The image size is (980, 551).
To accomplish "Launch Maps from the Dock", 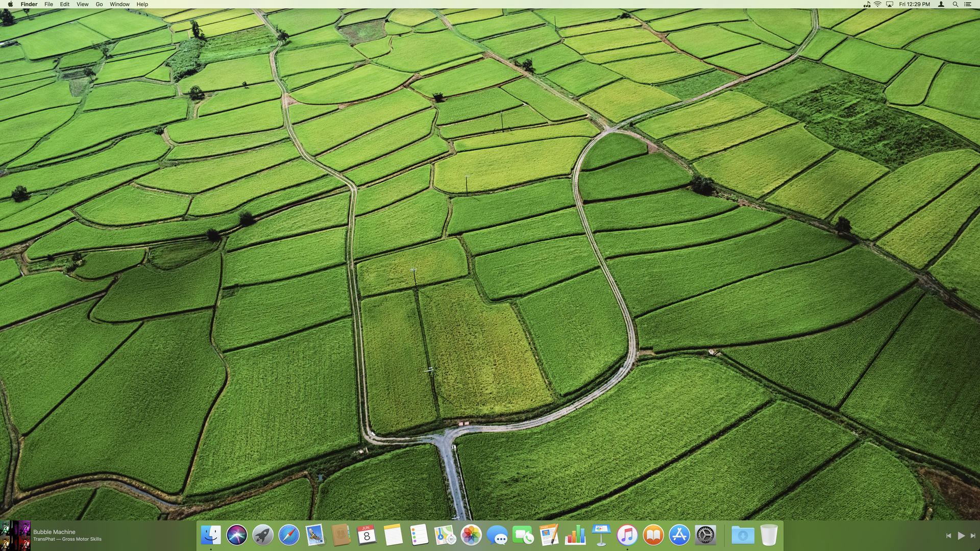I will tap(445, 535).
